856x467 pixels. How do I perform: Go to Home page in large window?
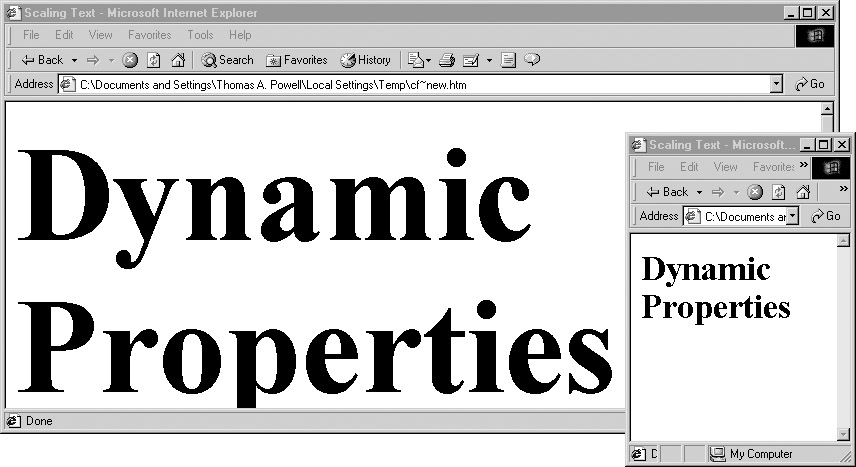point(178,60)
